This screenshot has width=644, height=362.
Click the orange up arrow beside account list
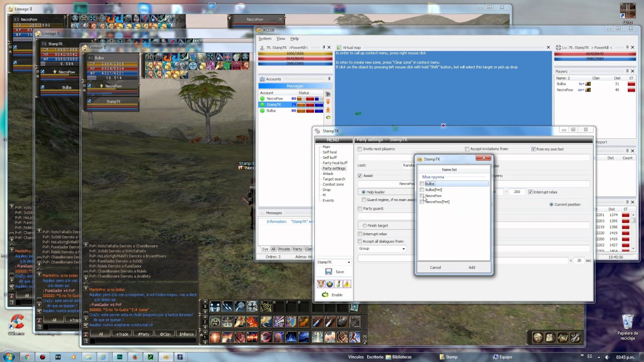[328, 102]
